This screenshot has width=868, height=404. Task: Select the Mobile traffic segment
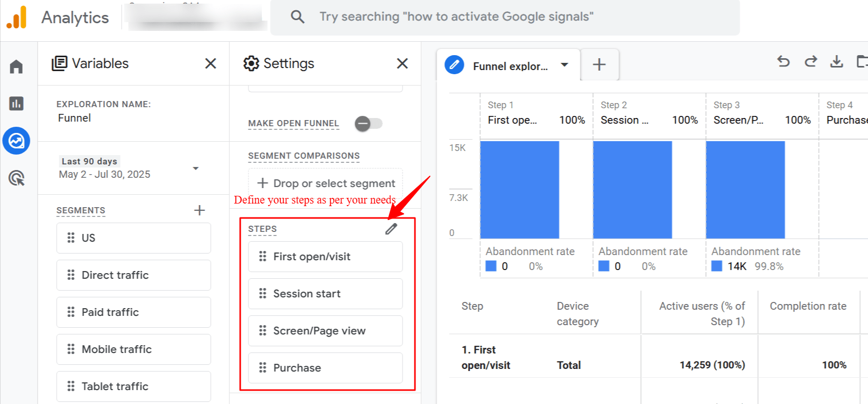point(133,349)
